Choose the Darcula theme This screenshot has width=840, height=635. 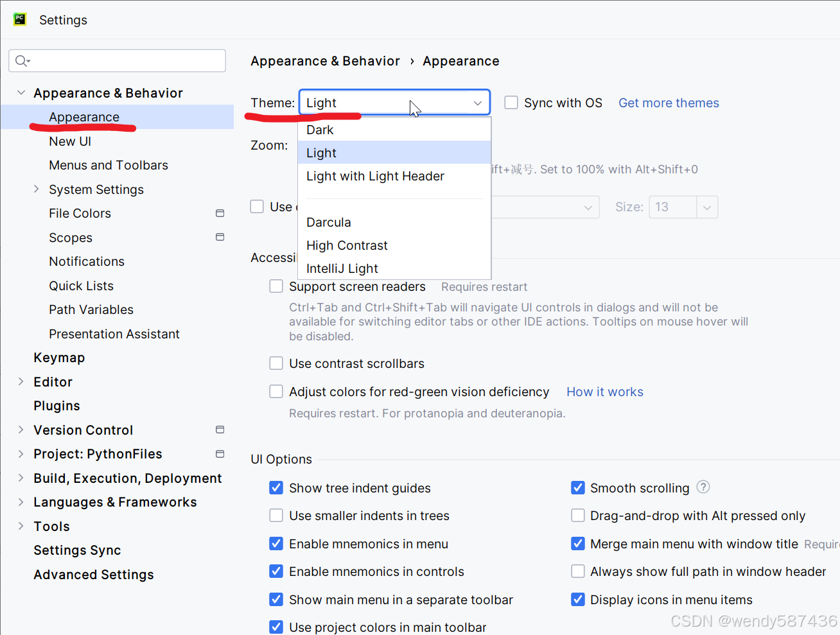click(x=394, y=222)
